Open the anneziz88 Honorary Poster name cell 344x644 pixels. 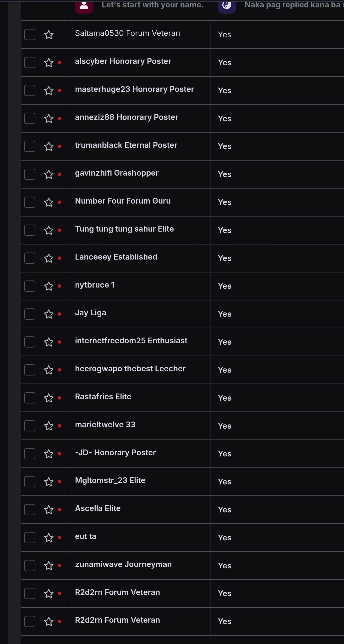click(139, 118)
